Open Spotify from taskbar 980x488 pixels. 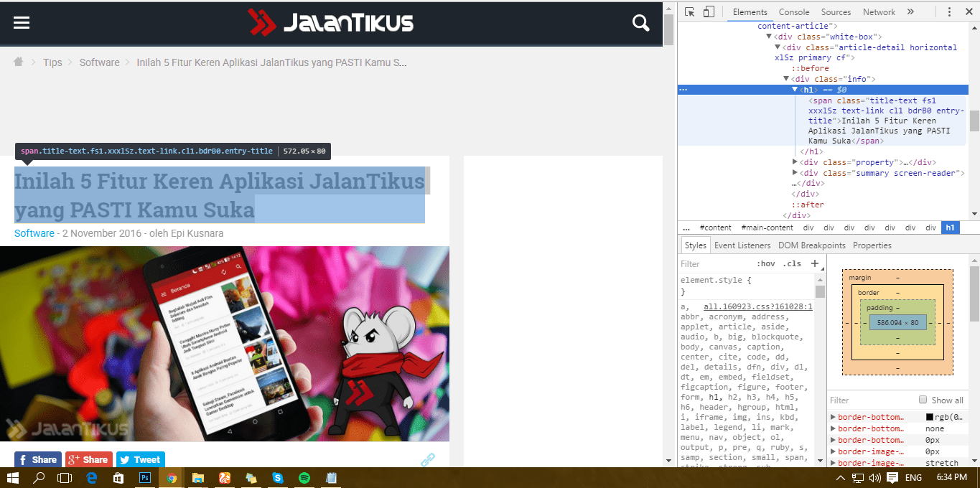304,477
